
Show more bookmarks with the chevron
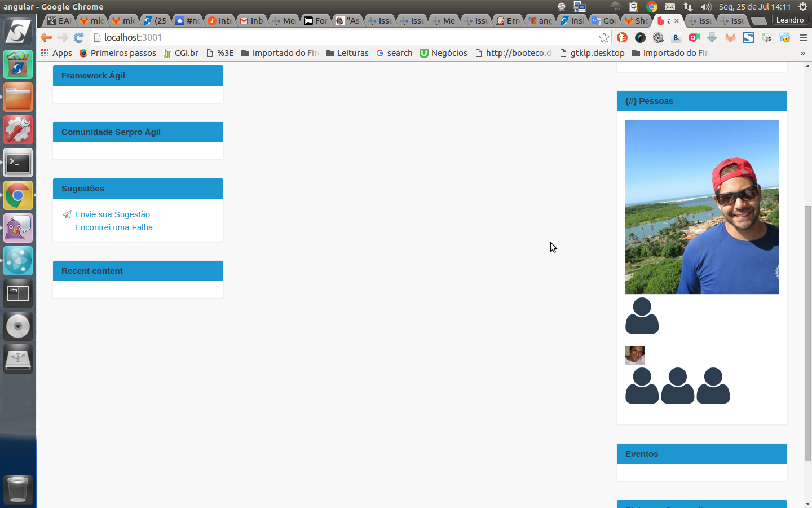[x=802, y=53]
